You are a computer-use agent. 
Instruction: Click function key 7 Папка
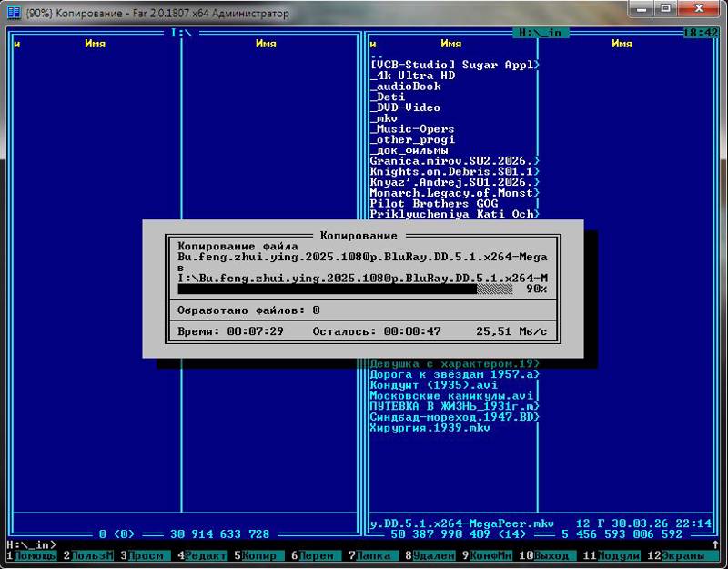[x=373, y=555]
